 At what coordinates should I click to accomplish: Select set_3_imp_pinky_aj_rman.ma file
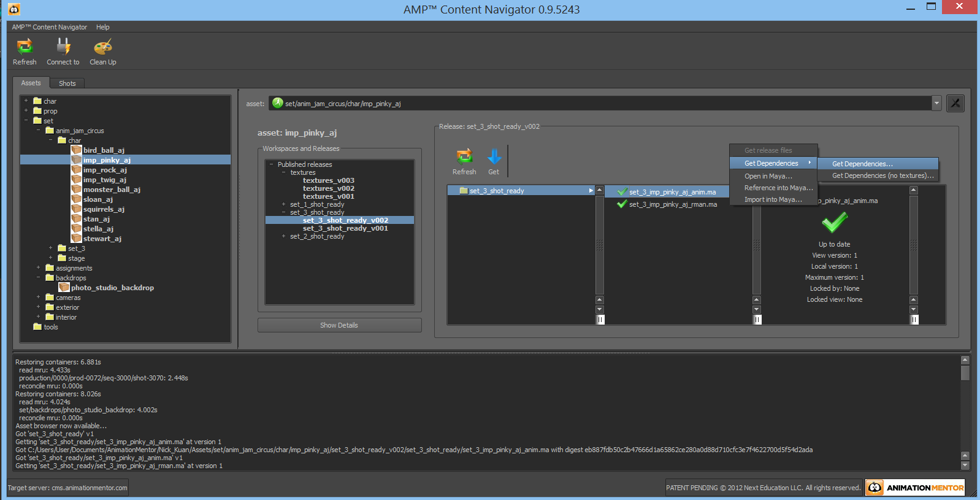[673, 204]
